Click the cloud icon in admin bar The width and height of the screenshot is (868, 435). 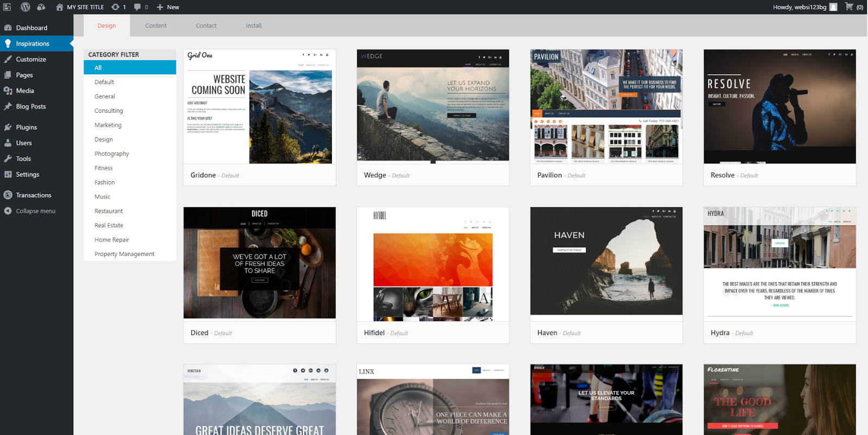41,7
